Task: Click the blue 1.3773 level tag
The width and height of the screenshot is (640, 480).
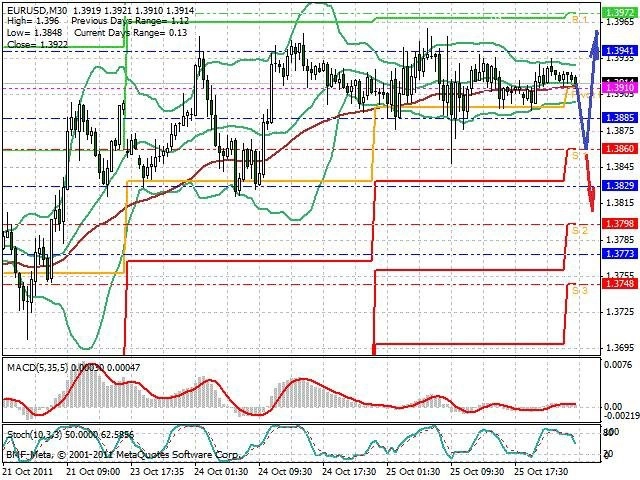Action: (620, 253)
